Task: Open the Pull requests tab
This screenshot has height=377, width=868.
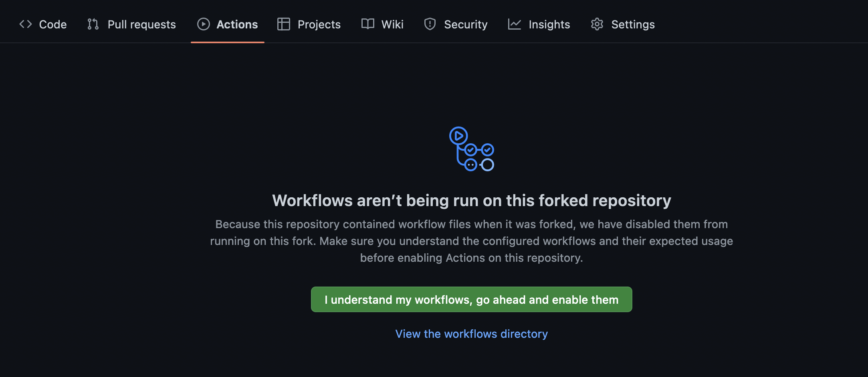Action: click(x=141, y=24)
